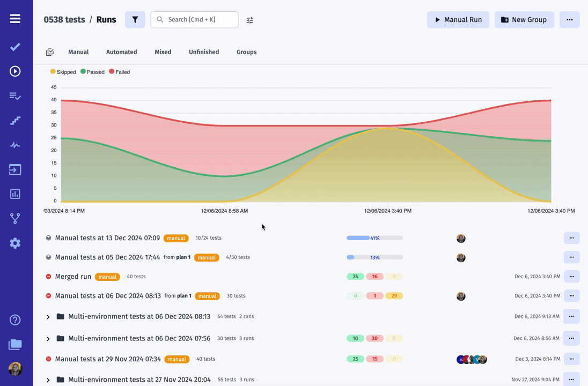
Task: Click the filter funnel button
Action: pyautogui.click(x=135, y=19)
